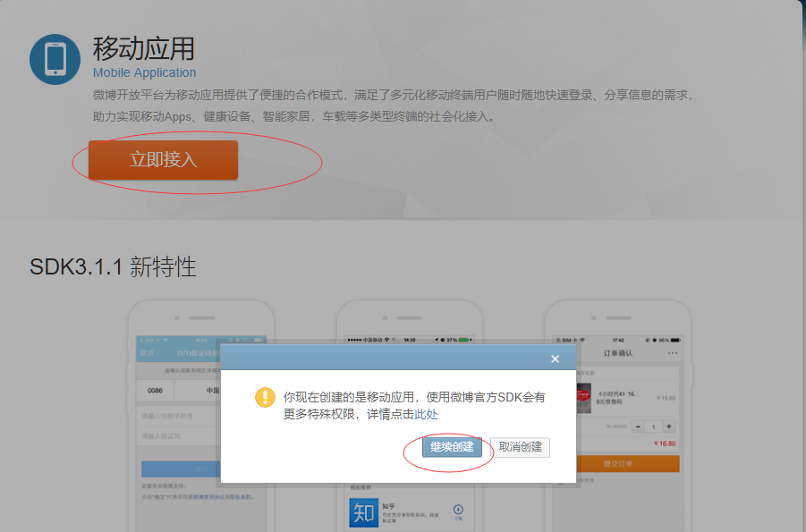
Task: Click the yellow exclamation warning icon
Action: click(266, 397)
